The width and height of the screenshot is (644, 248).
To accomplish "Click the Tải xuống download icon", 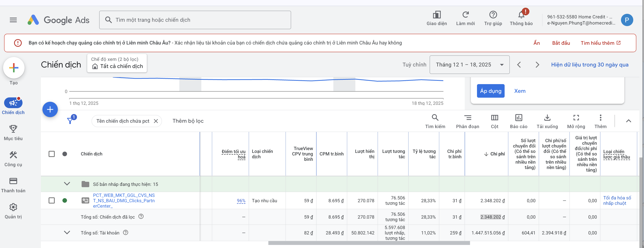I will [547, 118].
